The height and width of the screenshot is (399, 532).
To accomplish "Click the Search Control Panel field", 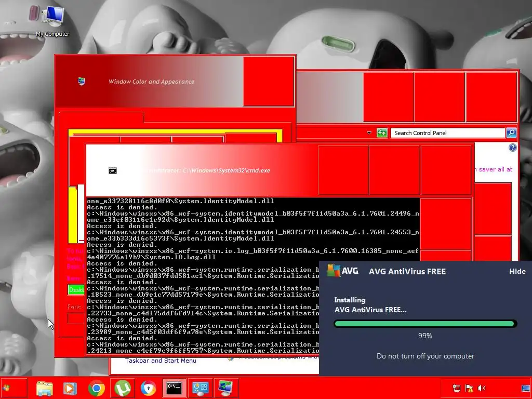I will [x=447, y=133].
